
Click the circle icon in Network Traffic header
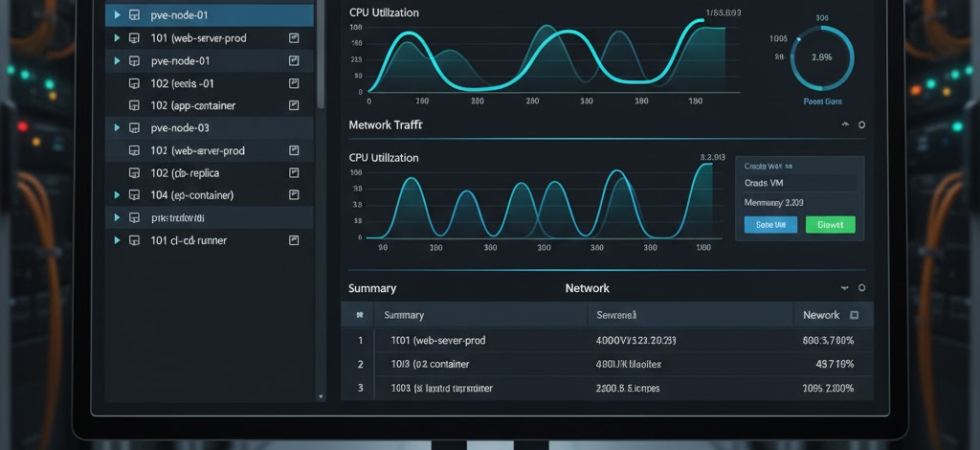point(862,126)
